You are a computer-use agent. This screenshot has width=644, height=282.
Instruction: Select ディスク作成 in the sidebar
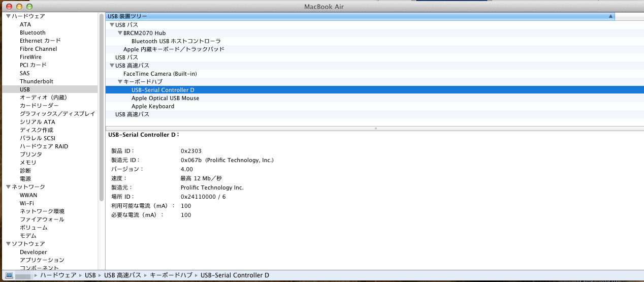pos(37,130)
